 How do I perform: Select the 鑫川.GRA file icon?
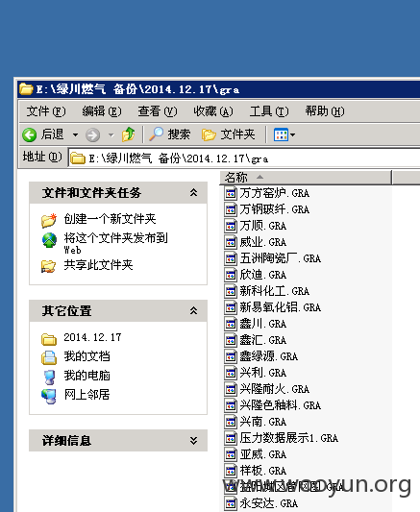click(x=231, y=324)
